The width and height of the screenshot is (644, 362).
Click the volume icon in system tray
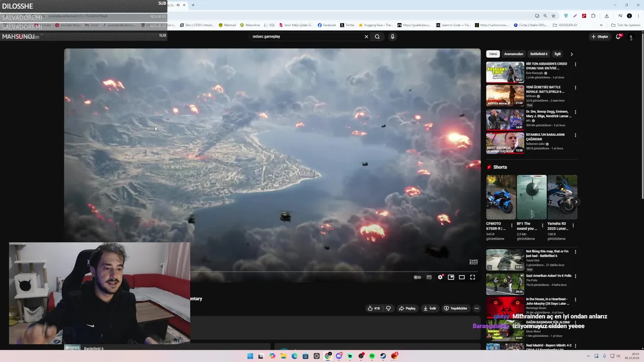coord(618,356)
